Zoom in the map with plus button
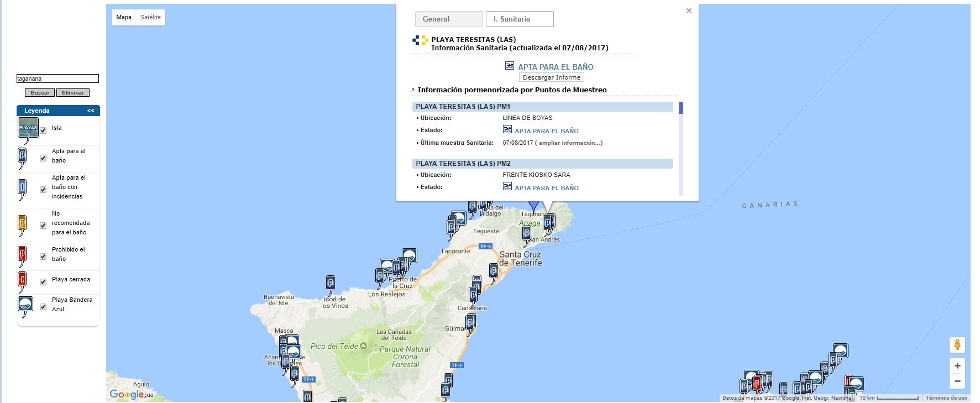The height and width of the screenshot is (403, 980). 957,366
